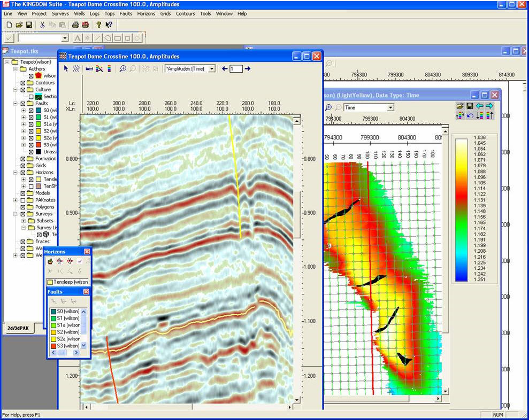Select the pointer tool in seismic window

[66, 68]
